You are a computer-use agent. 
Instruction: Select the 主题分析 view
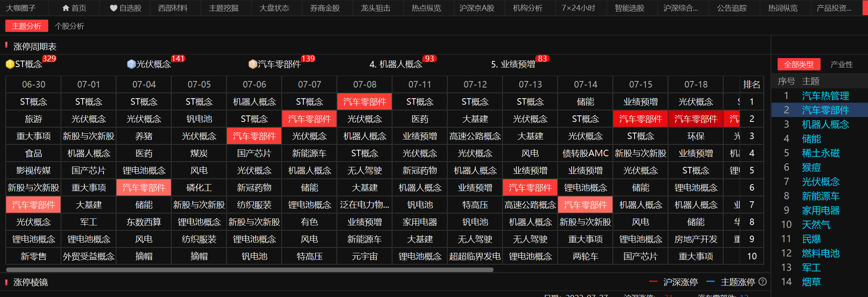pos(27,26)
